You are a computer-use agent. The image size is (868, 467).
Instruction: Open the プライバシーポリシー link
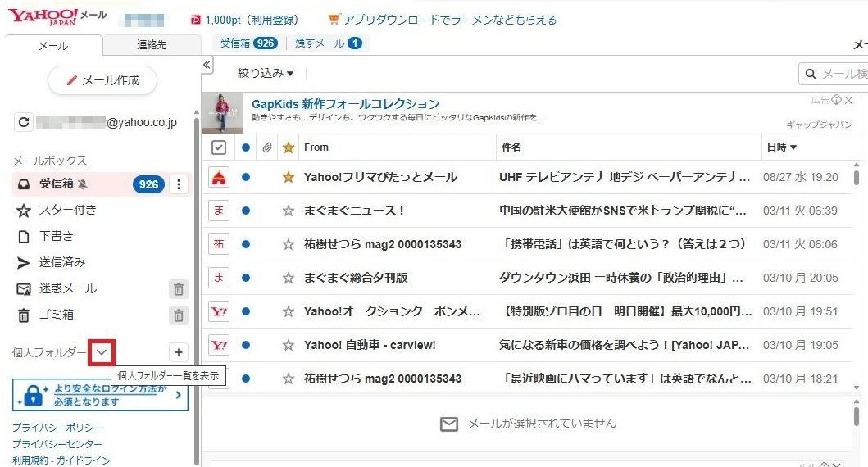point(57,428)
